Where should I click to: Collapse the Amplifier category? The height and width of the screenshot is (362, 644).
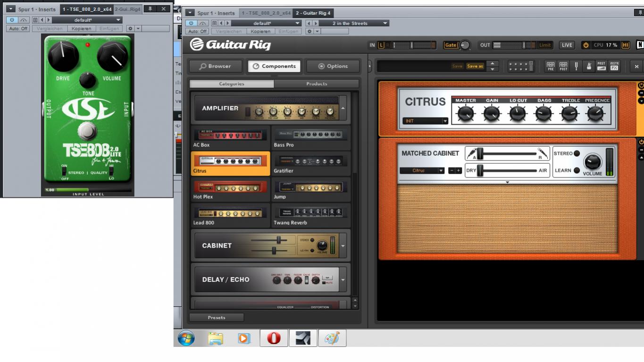tap(343, 108)
